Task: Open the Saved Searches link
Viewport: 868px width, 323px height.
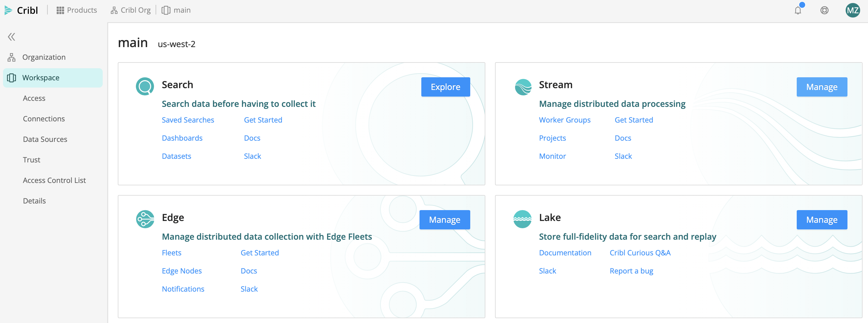Action: click(188, 120)
